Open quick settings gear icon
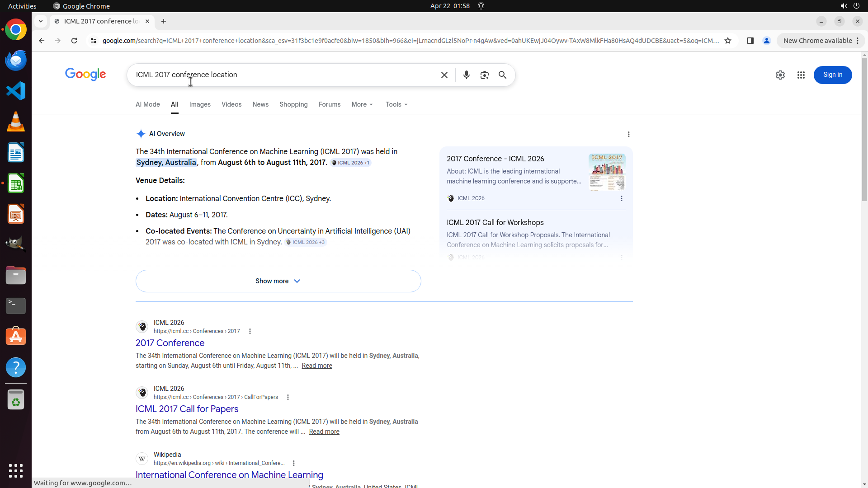This screenshot has width=868, height=488. (x=780, y=75)
